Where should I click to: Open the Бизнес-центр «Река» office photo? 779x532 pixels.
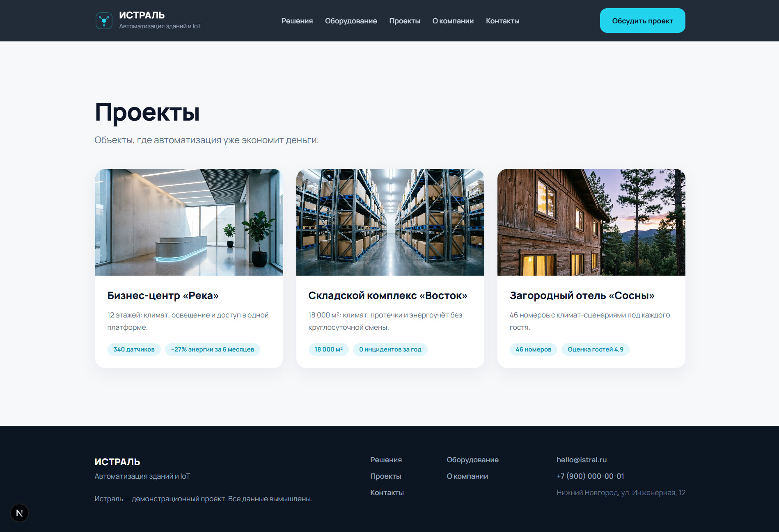point(189,222)
